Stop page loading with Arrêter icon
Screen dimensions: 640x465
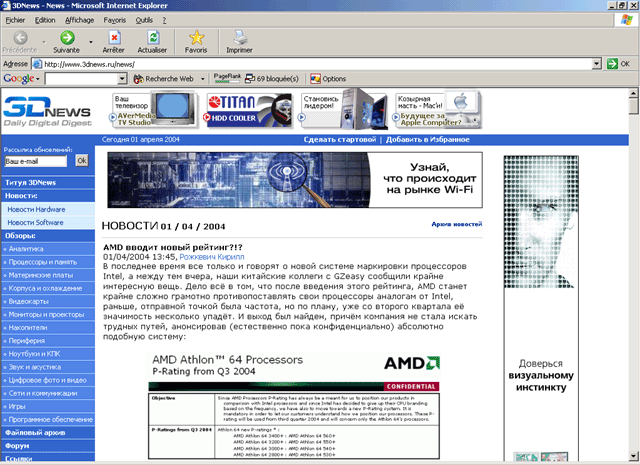[x=114, y=38]
